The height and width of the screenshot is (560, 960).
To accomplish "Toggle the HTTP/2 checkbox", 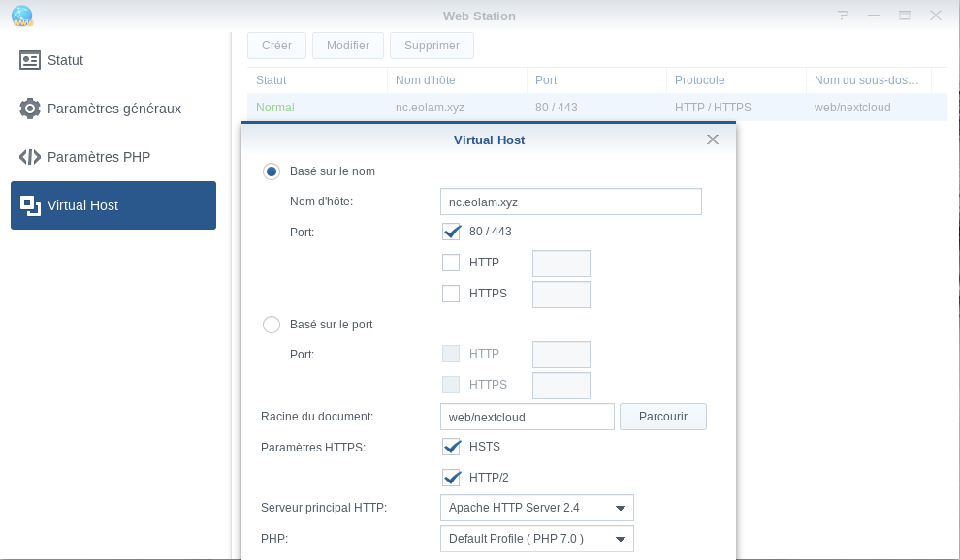I will [451, 478].
